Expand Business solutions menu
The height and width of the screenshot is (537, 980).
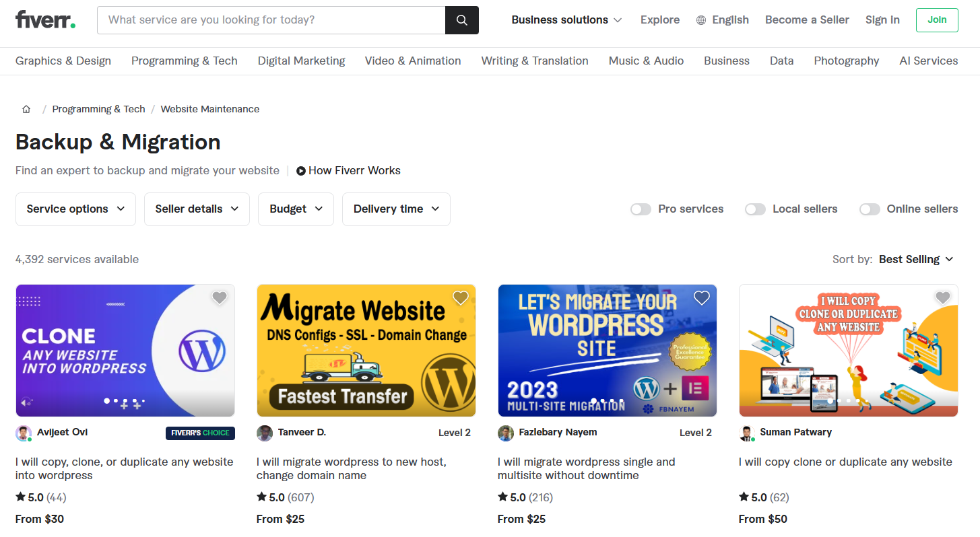[566, 20]
